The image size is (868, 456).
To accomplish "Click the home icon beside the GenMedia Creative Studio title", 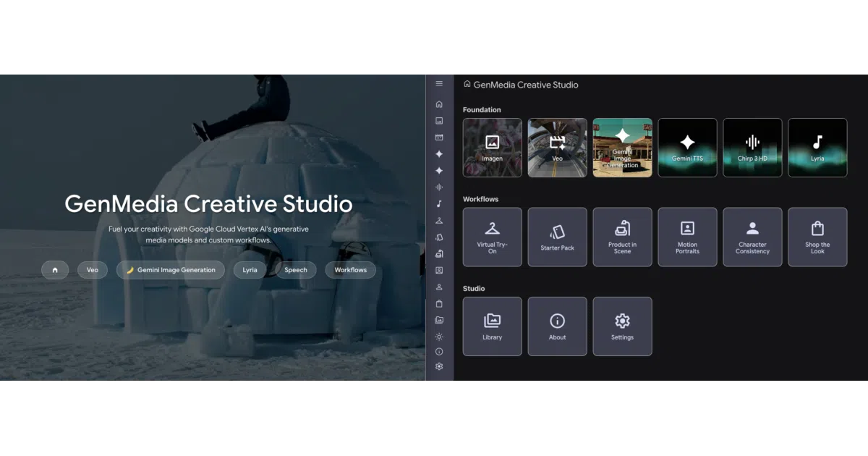I will pyautogui.click(x=467, y=84).
